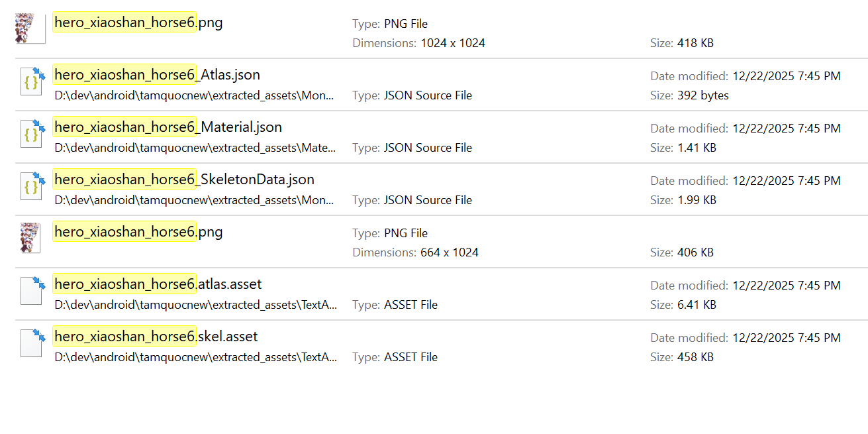Open hero_xiaoshan_horse6_Atlas.json by its name
Image resolution: width=868 pixels, height=434 pixels.
[x=157, y=75]
